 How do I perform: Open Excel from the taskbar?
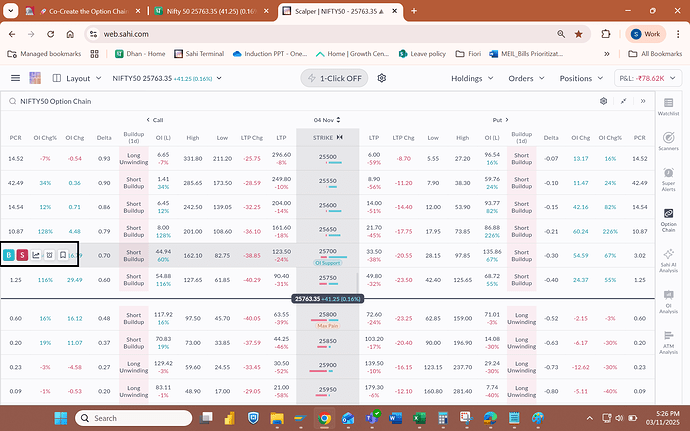coord(419,418)
